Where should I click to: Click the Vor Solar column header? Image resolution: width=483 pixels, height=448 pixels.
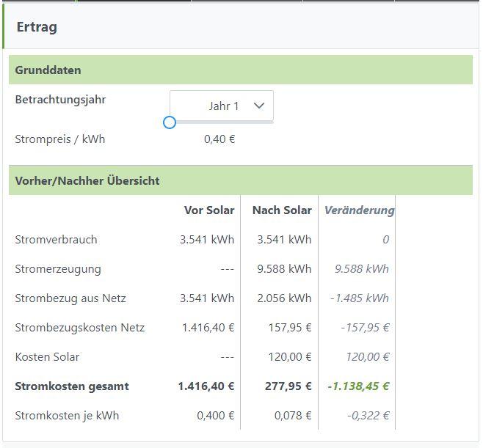tap(209, 210)
